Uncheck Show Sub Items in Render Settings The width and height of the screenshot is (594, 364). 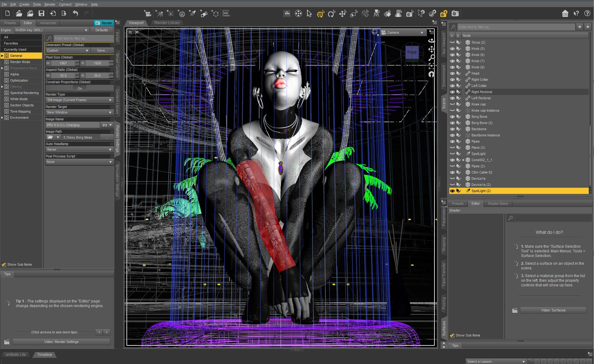point(4,264)
